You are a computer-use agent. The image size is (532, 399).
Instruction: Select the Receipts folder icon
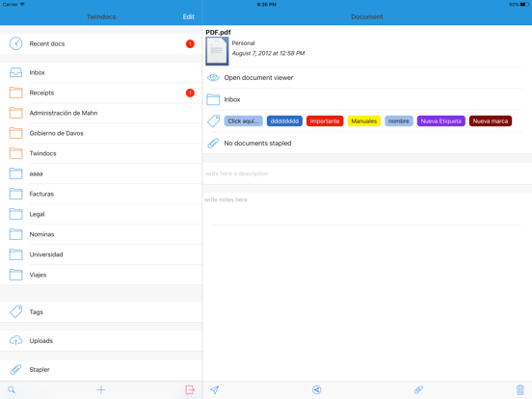(x=16, y=93)
